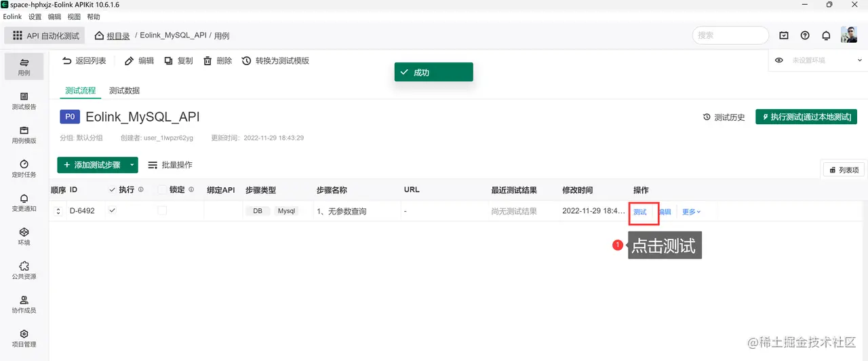Click 尚无测试结果 cell
Screen dimensions: 868x361
click(x=514, y=212)
